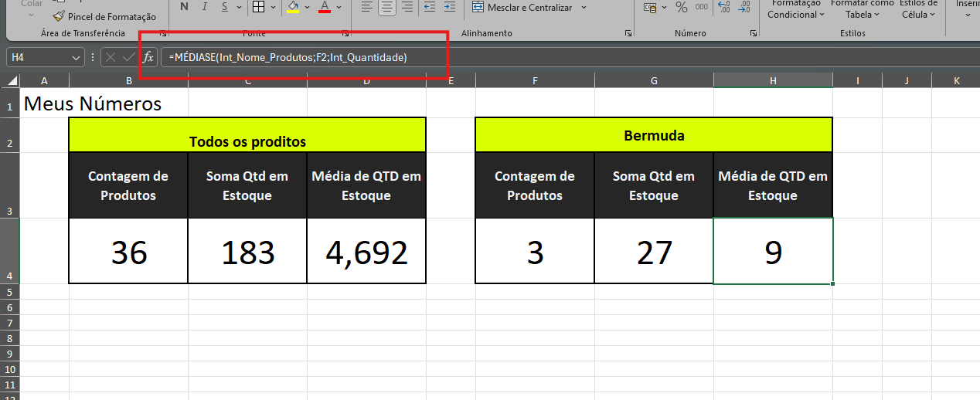The width and height of the screenshot is (980, 400).
Task: Click Insert Function fx button
Action: coord(148,57)
